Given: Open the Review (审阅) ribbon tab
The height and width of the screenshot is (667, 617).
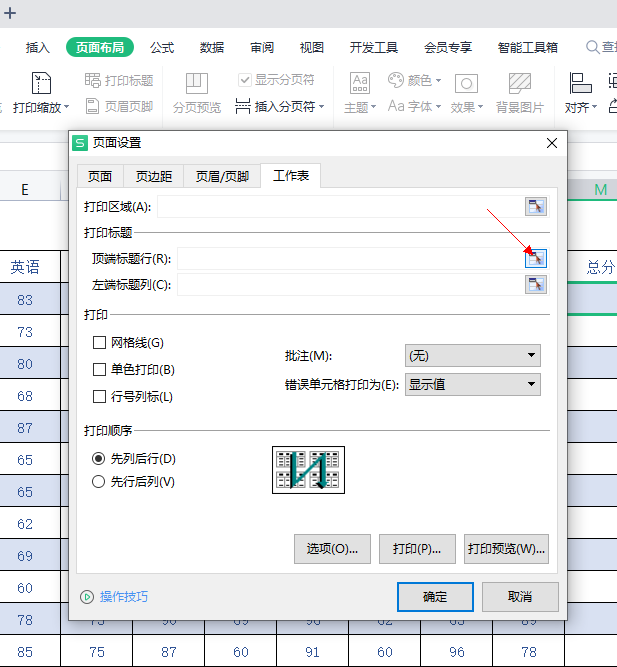Looking at the screenshot, I should coord(262,47).
